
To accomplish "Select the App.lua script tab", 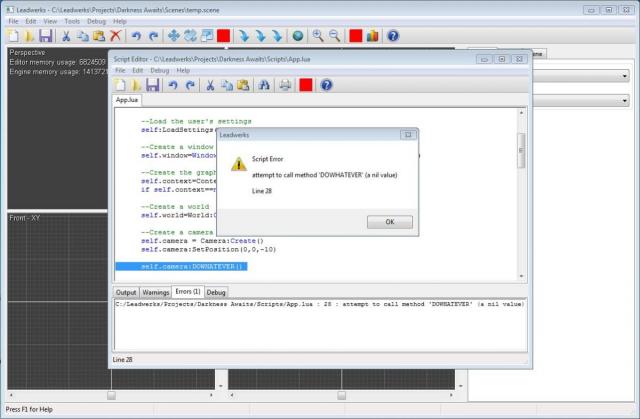I will click(126, 101).
